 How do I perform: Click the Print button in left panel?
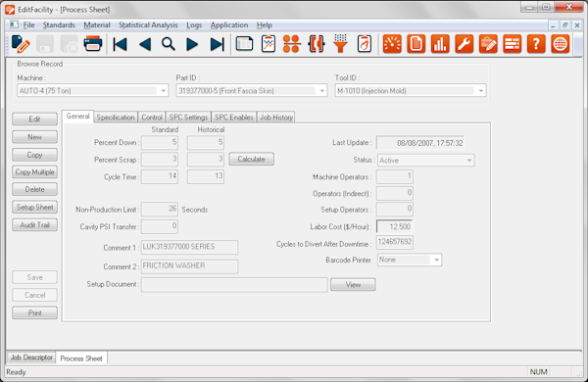(x=35, y=312)
